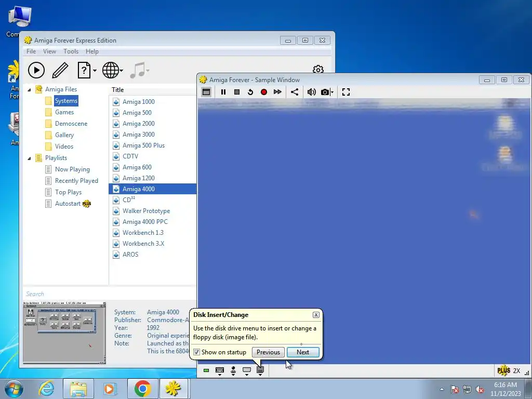Open the joystick menu in status bar

pyautogui.click(x=233, y=370)
